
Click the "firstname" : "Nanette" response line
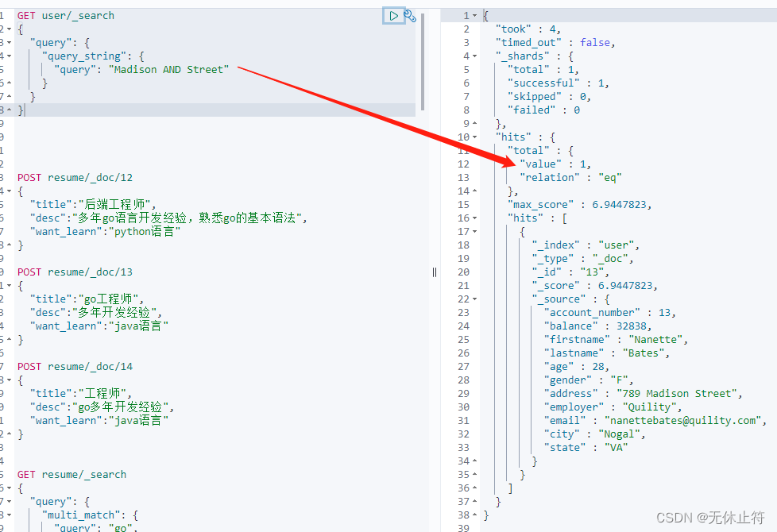click(x=616, y=340)
